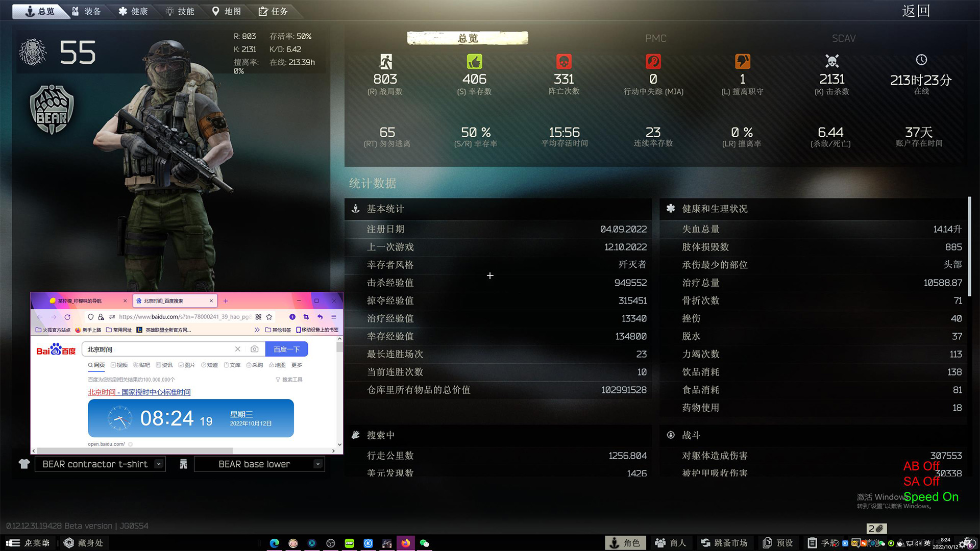Open the 地图 (Map) tab
Viewport: 980px width, 551px height.
(x=227, y=11)
